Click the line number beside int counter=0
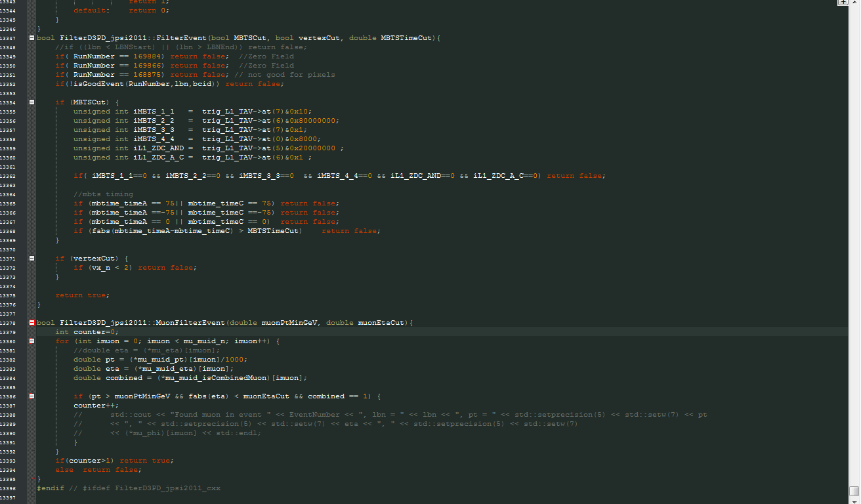 8,332
